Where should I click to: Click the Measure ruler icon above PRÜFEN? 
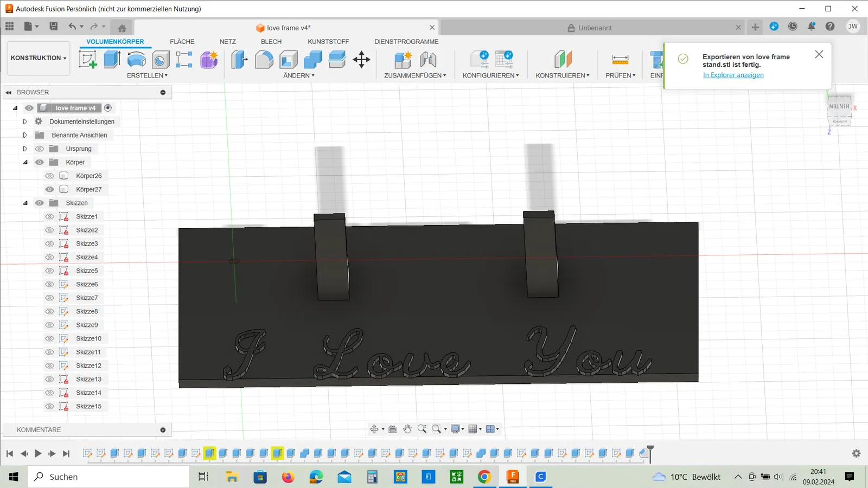(620, 59)
